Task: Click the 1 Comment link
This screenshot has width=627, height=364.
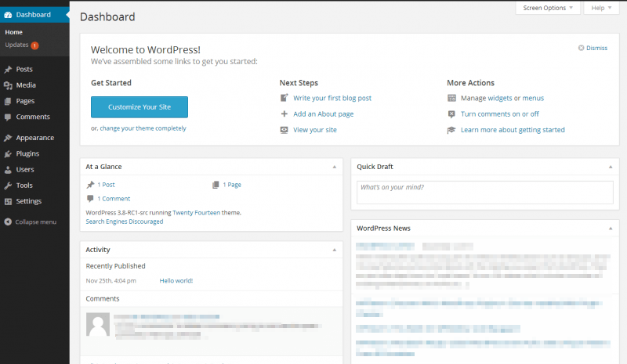Action: [x=114, y=199]
